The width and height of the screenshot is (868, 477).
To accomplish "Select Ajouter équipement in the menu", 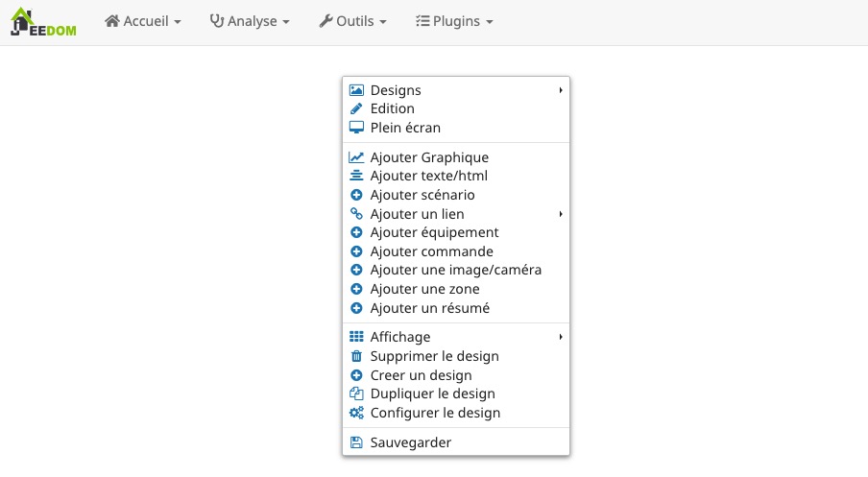I will click(x=434, y=232).
